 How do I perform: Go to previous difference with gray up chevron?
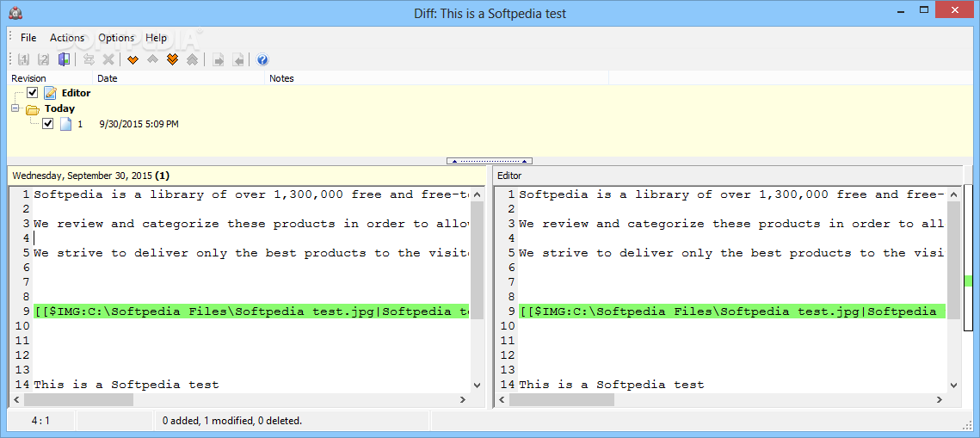tap(152, 60)
